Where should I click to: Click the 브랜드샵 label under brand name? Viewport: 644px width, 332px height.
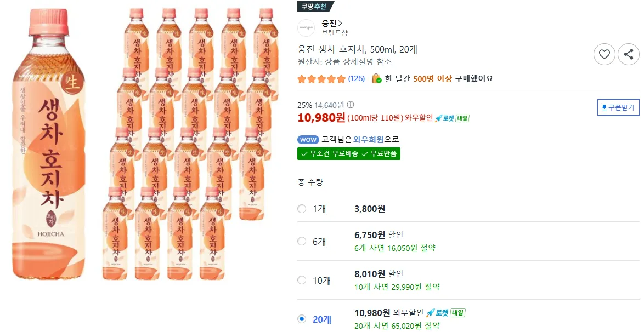[x=334, y=33]
